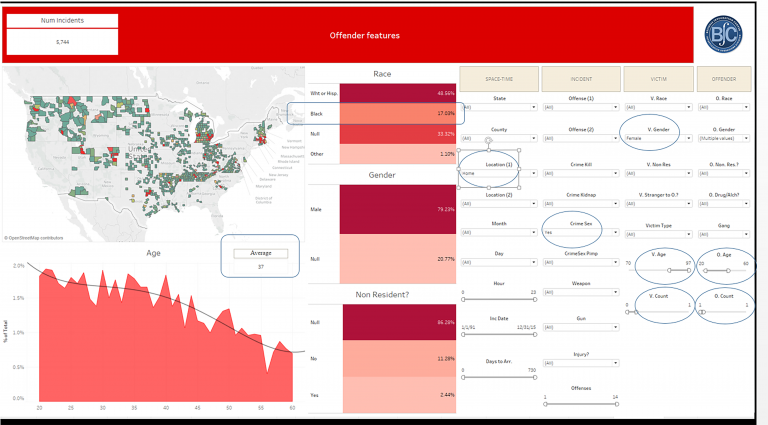This screenshot has width=768, height=425.
Task: Switch to the INCIDENT tab
Action: click(581, 79)
